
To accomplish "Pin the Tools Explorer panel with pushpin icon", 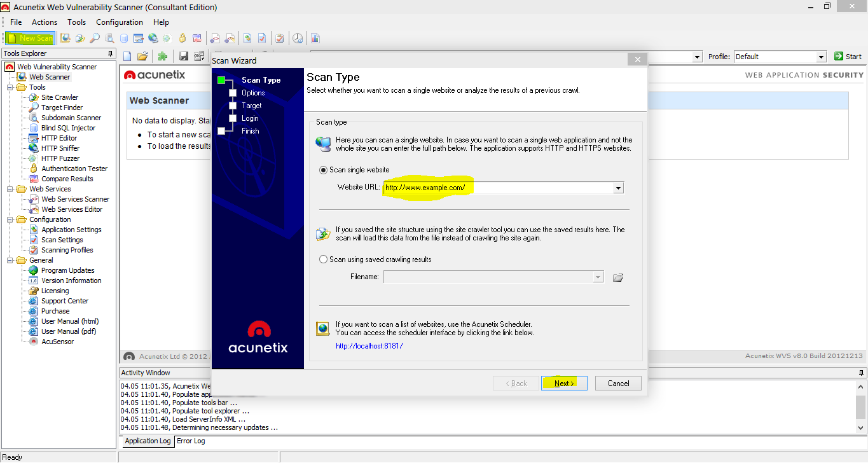I will tap(111, 53).
